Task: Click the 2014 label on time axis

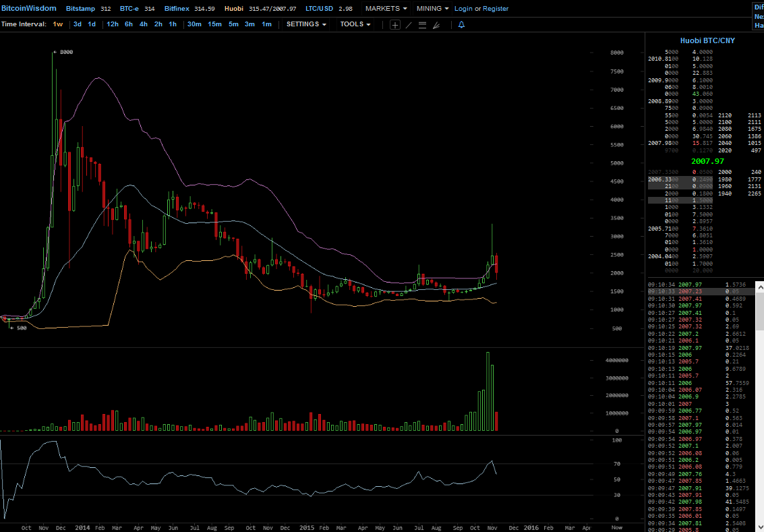Action: (82, 527)
